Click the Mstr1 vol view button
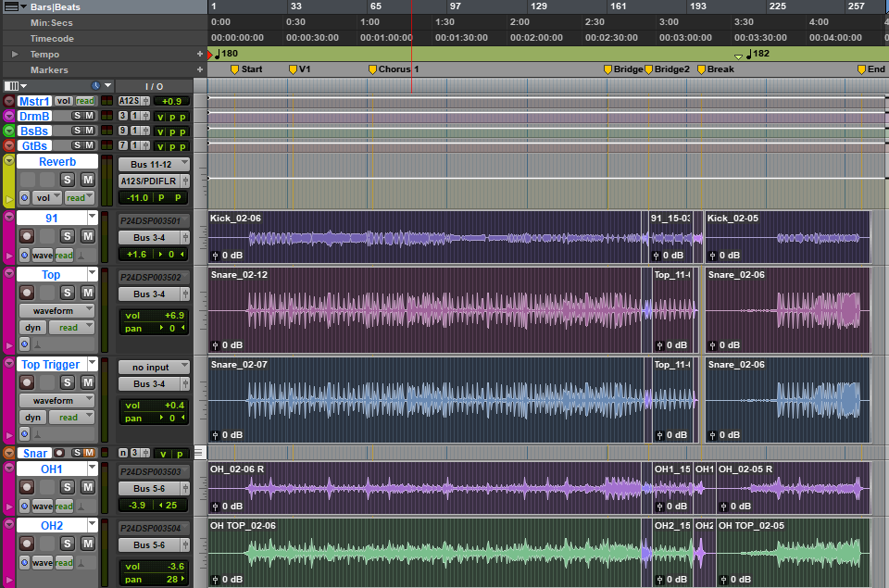The image size is (889, 588). [64, 101]
